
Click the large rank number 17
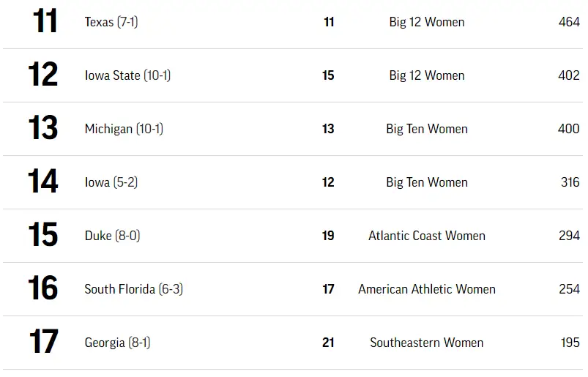[43, 342]
